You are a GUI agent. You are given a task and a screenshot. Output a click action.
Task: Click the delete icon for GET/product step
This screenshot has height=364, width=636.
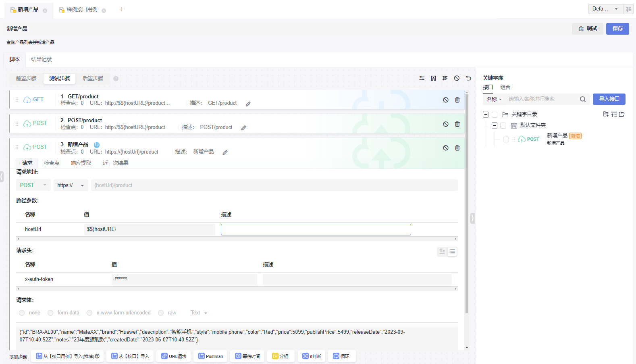(457, 100)
